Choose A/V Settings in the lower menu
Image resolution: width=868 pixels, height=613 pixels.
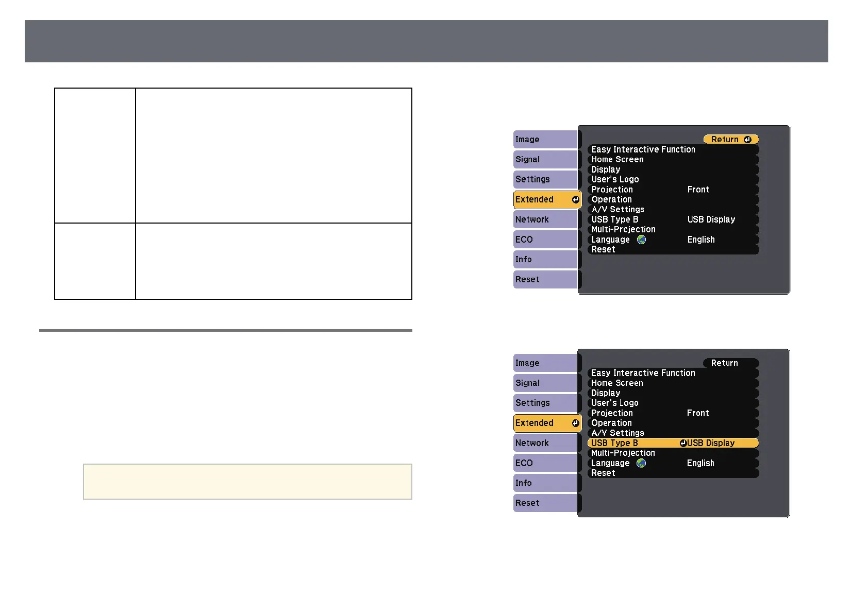[x=673, y=433]
